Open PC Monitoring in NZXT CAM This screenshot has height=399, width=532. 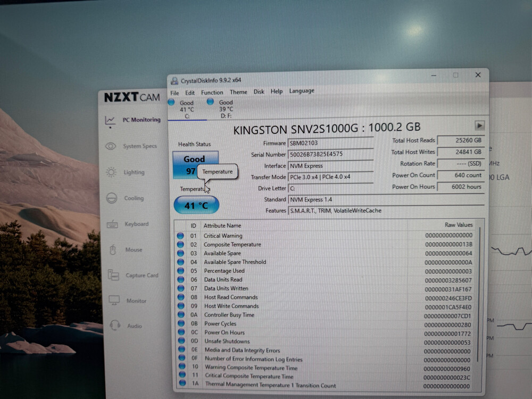pos(133,120)
